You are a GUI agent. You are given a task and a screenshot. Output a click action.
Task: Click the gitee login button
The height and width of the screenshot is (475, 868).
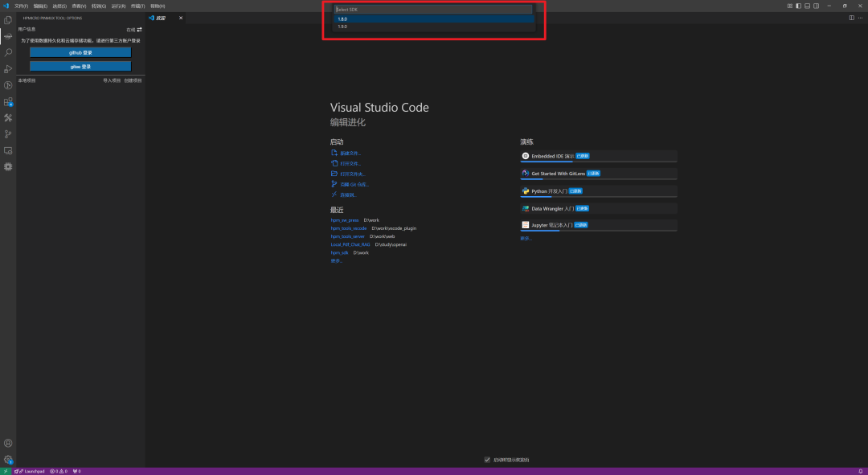point(80,66)
